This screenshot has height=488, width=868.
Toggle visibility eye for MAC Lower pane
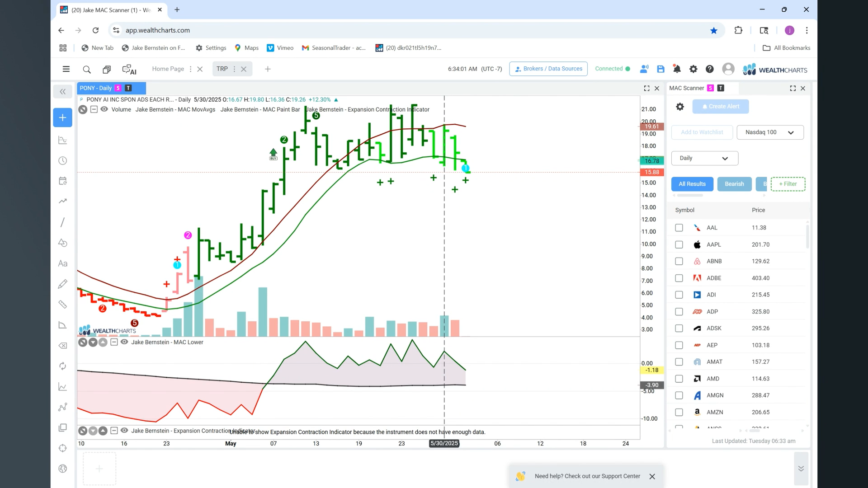click(124, 342)
